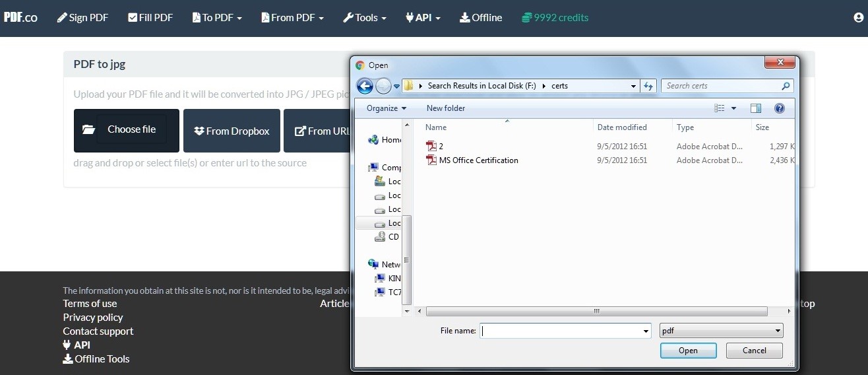868x375 pixels.
Task: Click the folder icon in address bar
Action: tap(410, 86)
